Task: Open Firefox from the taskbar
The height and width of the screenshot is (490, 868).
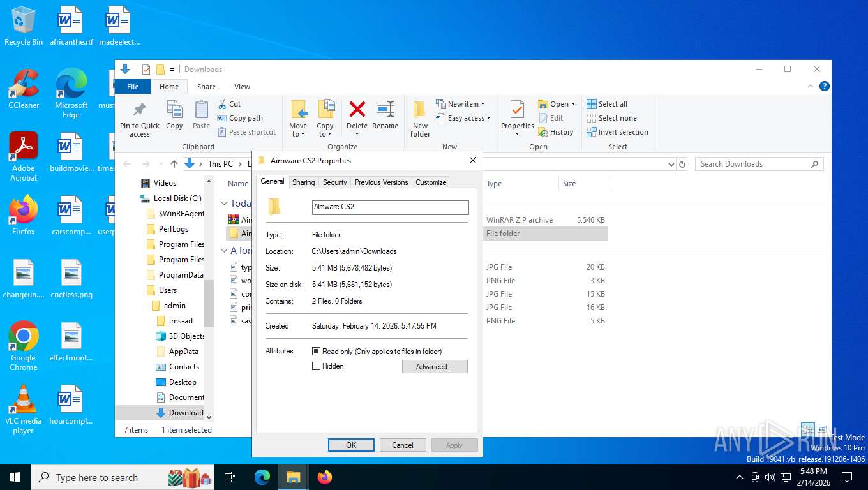Action: (x=325, y=477)
